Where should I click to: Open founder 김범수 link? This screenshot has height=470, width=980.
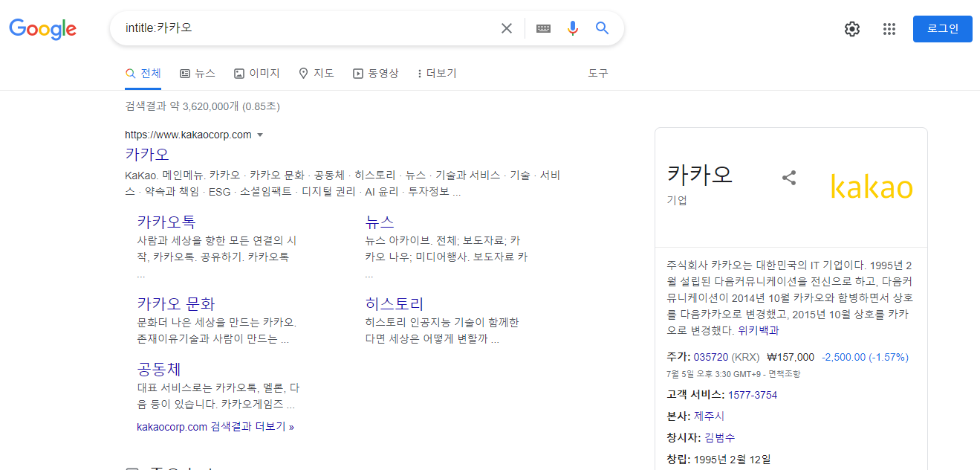pyautogui.click(x=720, y=437)
